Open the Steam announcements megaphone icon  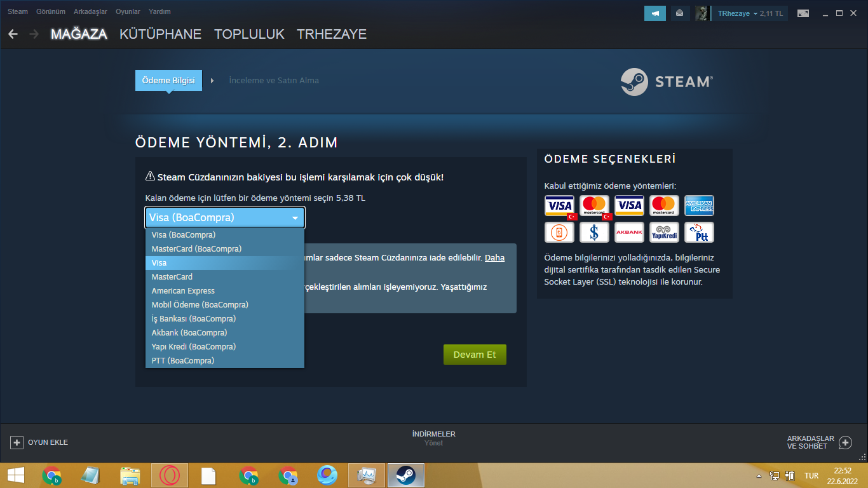(x=655, y=13)
